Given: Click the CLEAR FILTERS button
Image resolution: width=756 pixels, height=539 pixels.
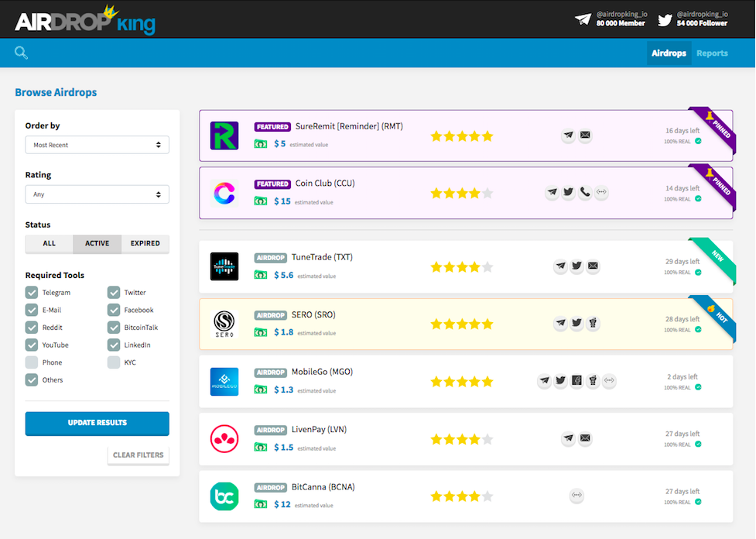Looking at the screenshot, I should pos(138,455).
